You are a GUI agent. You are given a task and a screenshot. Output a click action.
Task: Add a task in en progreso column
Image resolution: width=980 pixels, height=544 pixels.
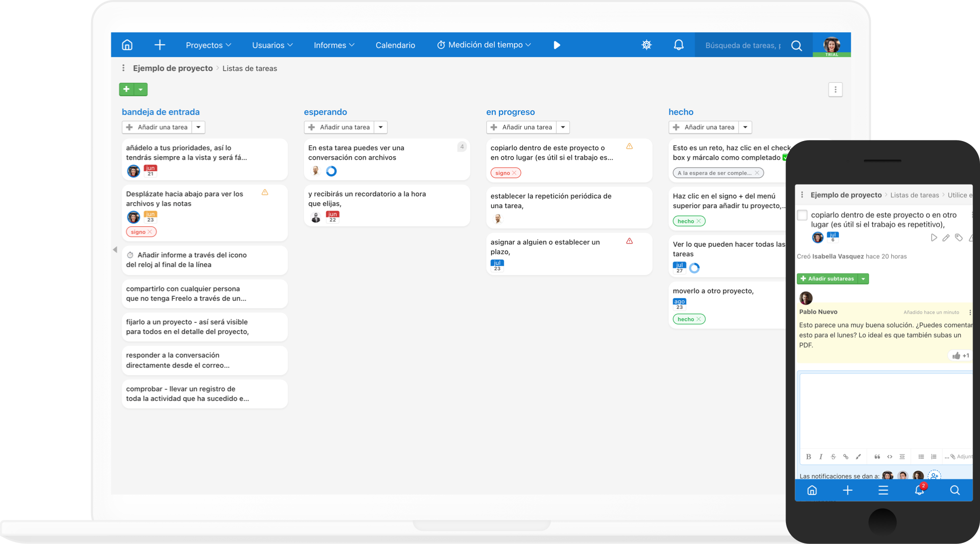point(521,127)
